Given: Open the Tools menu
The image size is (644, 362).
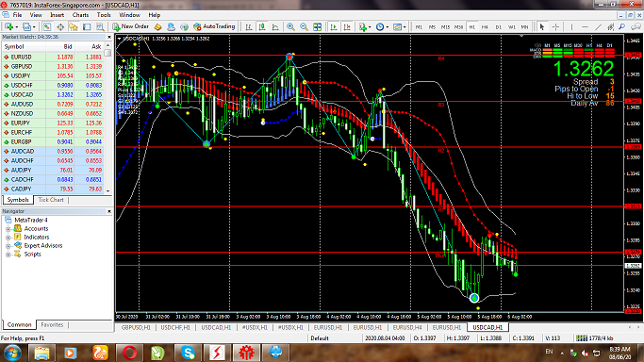Looking at the screenshot, I should click(104, 15).
